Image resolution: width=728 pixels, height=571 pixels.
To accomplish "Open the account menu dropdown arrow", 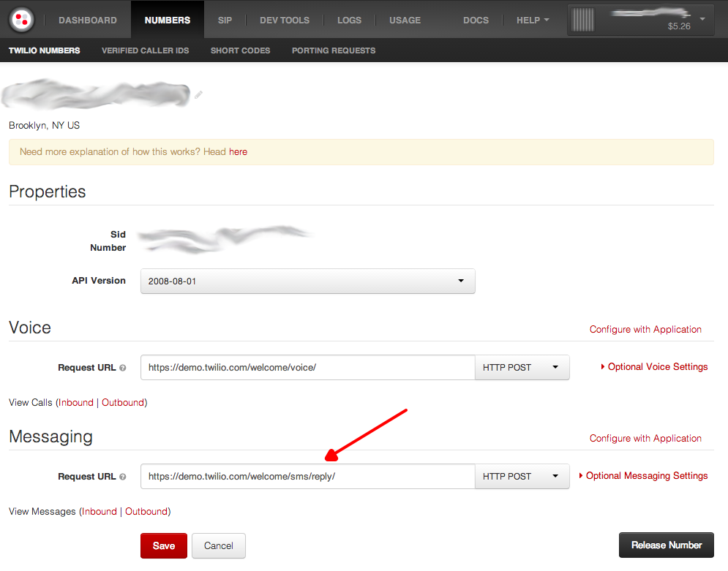I will (x=702, y=19).
